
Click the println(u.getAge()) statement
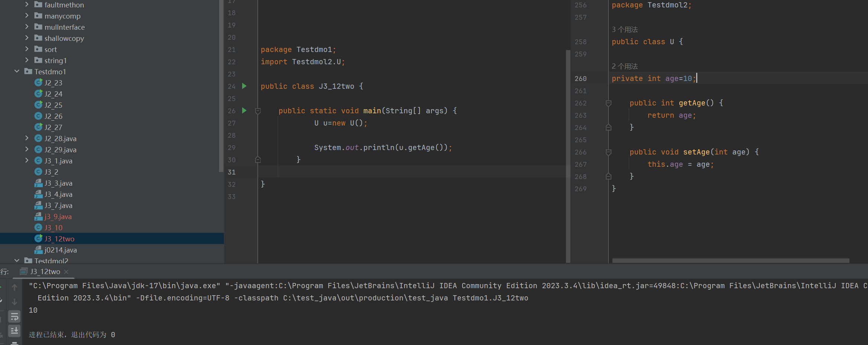click(383, 147)
